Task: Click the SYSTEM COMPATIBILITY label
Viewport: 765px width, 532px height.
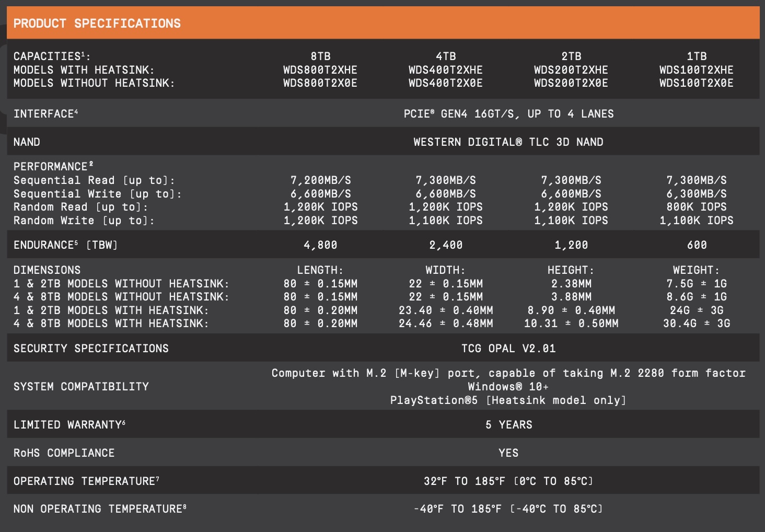Action: (81, 387)
